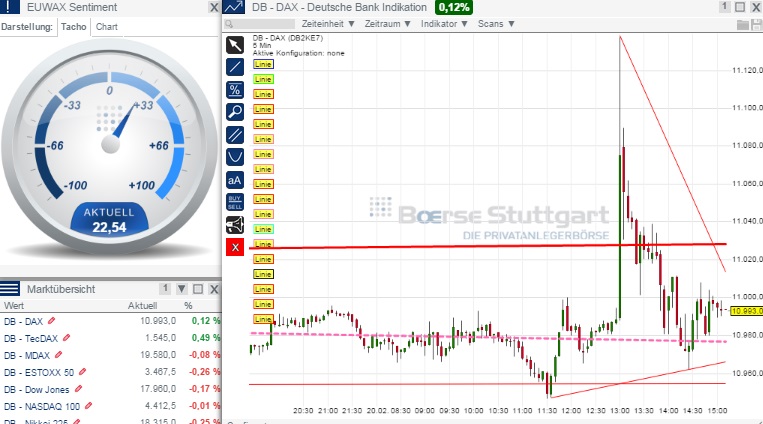Open the DB - TecDAX row
This screenshot has height=424, width=763.
[x=110, y=338]
